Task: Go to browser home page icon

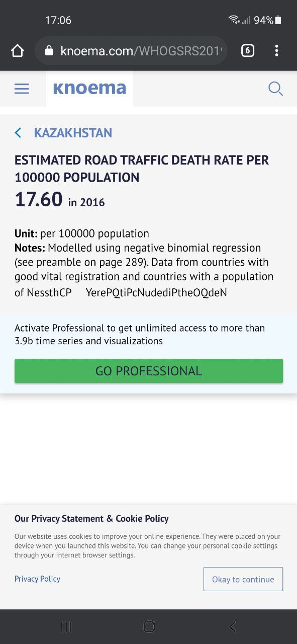Action: click(18, 50)
